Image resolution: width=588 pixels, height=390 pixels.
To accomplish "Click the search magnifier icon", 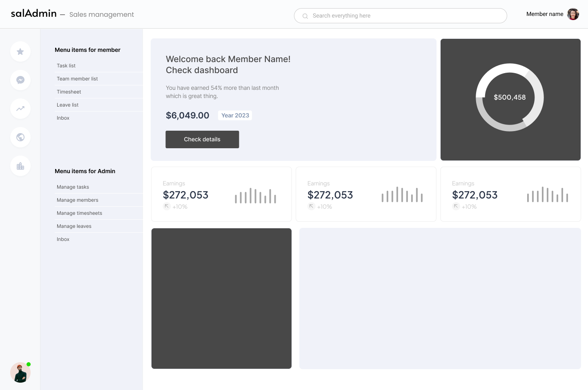I will pyautogui.click(x=305, y=16).
